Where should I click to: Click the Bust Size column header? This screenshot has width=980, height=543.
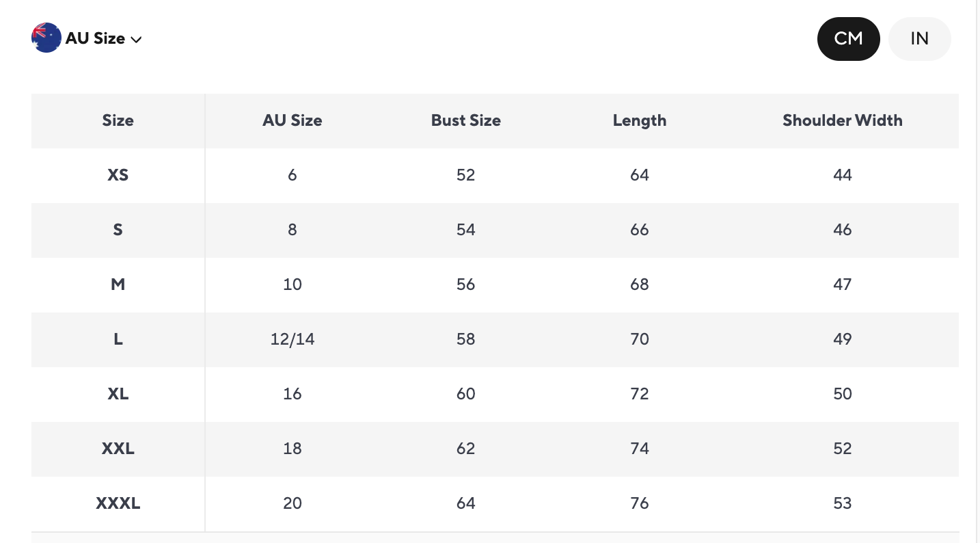[x=465, y=121]
